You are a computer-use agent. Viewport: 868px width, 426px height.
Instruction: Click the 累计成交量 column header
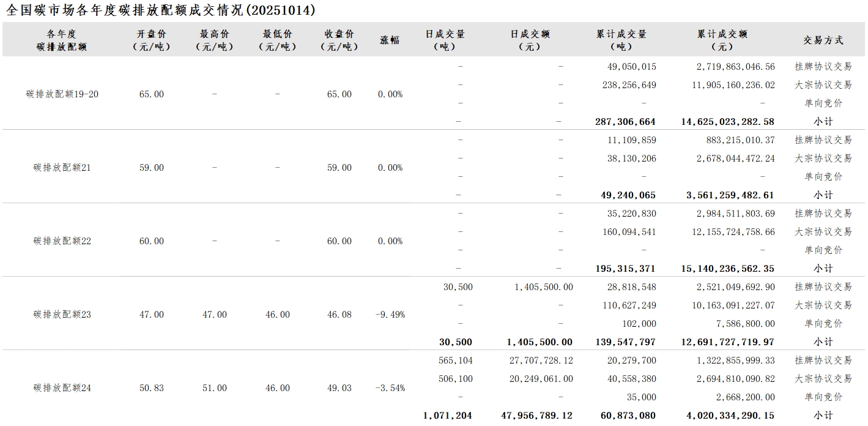click(x=621, y=40)
